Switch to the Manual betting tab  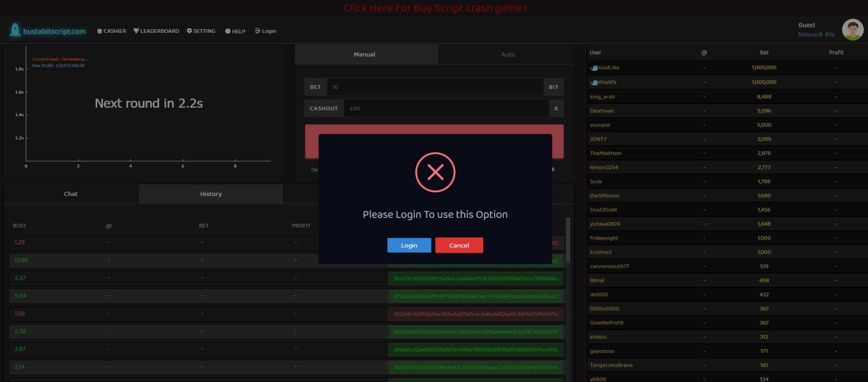point(366,54)
